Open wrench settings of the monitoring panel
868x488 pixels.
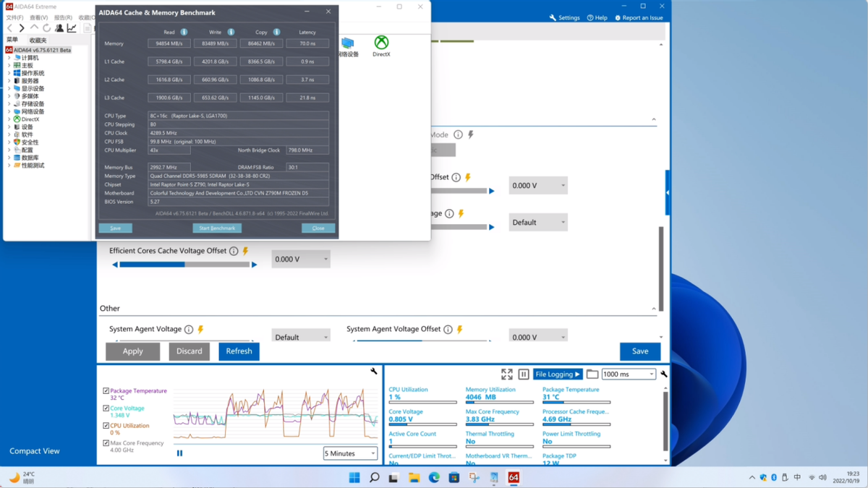663,374
